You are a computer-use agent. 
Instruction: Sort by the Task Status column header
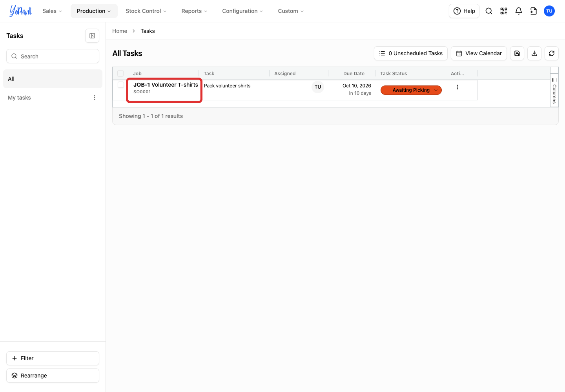click(x=394, y=73)
